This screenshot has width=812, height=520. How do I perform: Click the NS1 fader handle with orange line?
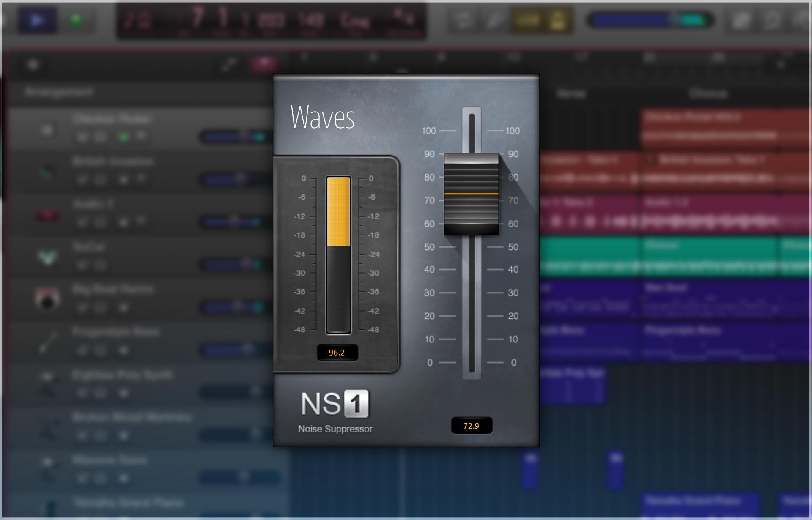point(471,194)
